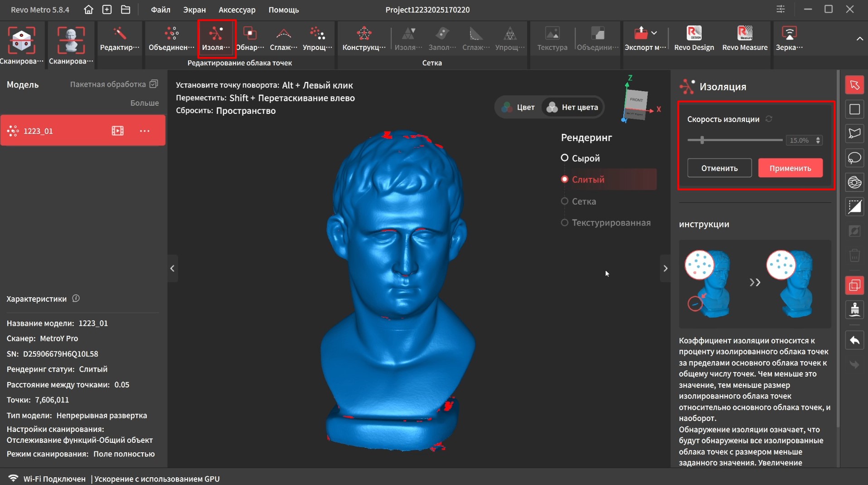Select Слитый rendering option
This screenshot has height=485, width=868.
(x=608, y=179)
